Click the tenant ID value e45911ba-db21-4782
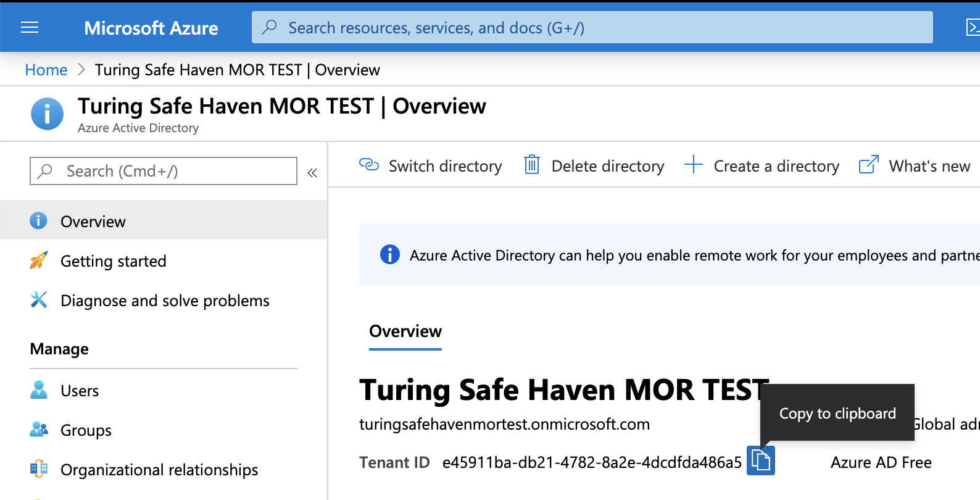The height and width of the screenshot is (500, 980). click(592, 462)
